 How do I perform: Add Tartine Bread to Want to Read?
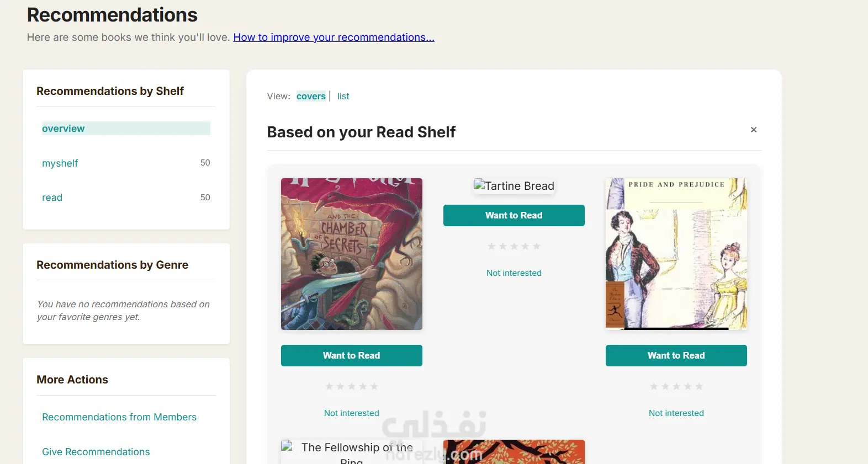click(514, 216)
